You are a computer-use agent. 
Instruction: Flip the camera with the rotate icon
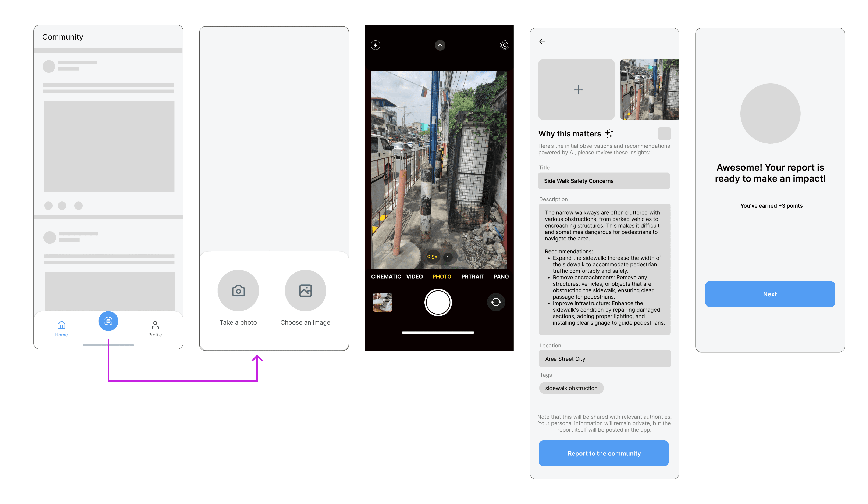point(496,302)
